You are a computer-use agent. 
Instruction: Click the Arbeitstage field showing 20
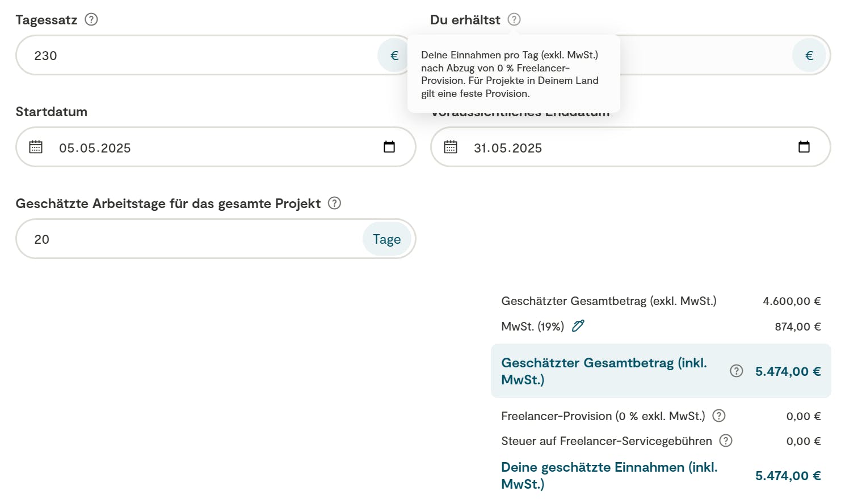[216, 239]
